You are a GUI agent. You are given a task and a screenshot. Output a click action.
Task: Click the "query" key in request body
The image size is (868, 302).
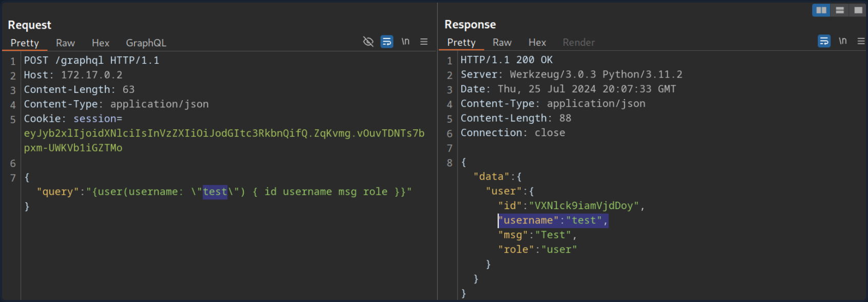pos(57,192)
